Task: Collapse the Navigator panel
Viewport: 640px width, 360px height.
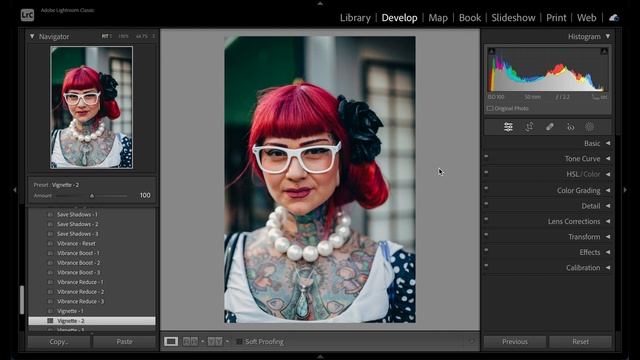Action: click(x=32, y=36)
